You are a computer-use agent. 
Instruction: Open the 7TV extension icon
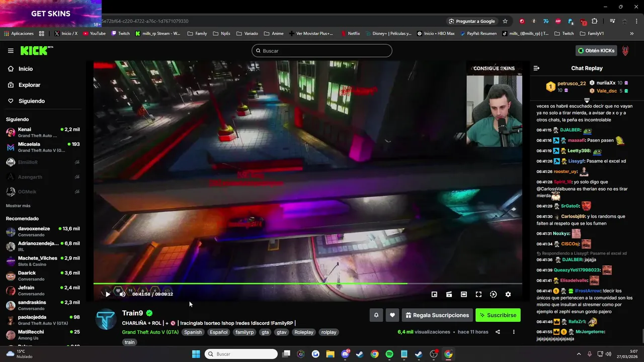coord(546,21)
